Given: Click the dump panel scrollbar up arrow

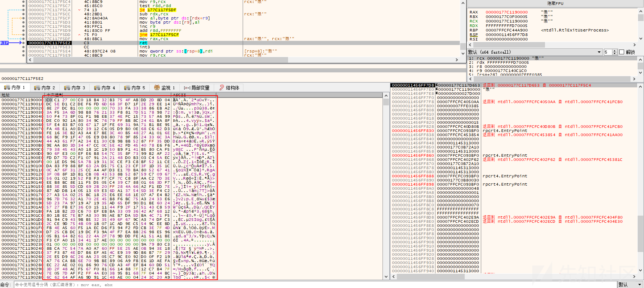Looking at the screenshot, I should tap(386, 96).
